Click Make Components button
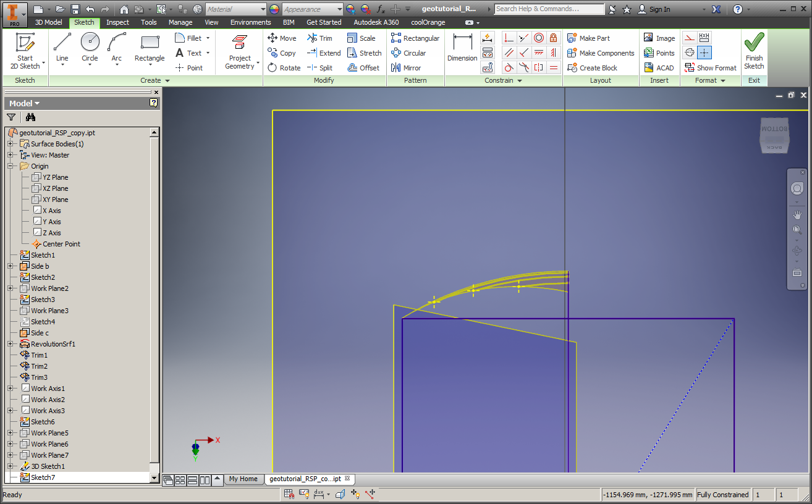Screen dimensions: 812x504 (x=601, y=53)
